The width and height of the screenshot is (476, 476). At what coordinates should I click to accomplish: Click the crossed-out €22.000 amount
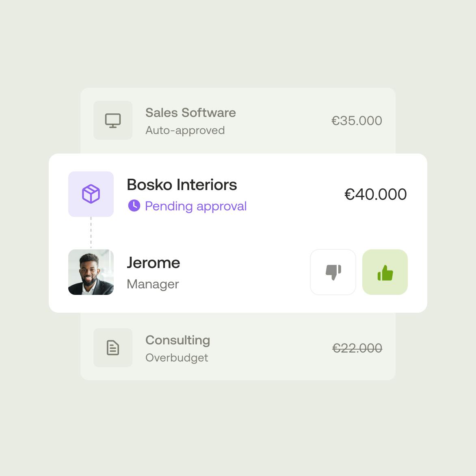click(x=357, y=348)
